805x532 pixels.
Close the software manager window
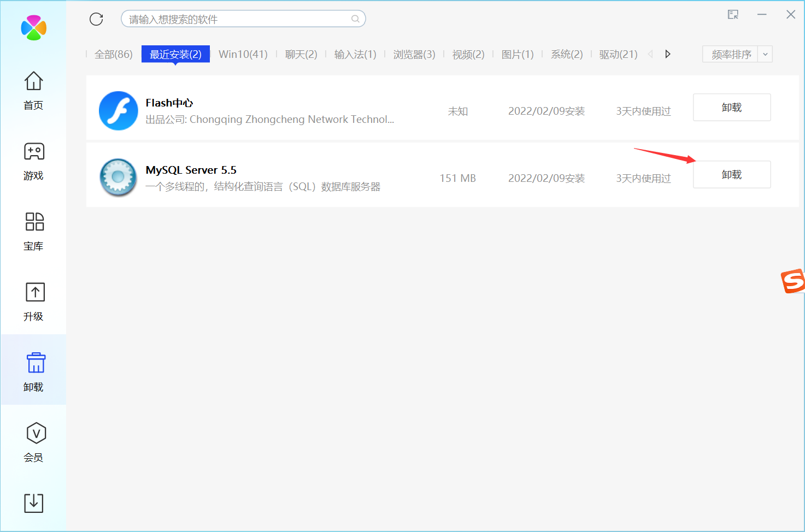click(791, 15)
